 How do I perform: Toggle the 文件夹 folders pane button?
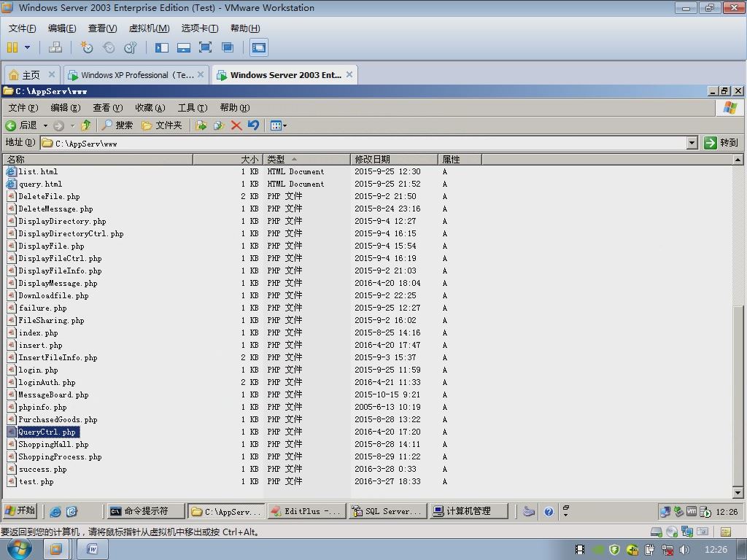click(162, 125)
